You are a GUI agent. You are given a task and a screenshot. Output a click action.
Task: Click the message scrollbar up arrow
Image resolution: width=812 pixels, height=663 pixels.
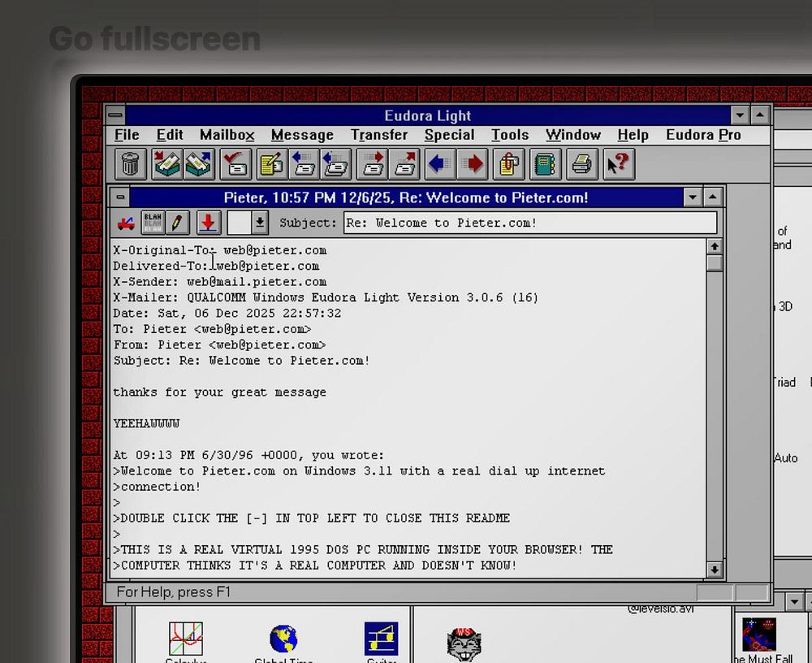715,246
